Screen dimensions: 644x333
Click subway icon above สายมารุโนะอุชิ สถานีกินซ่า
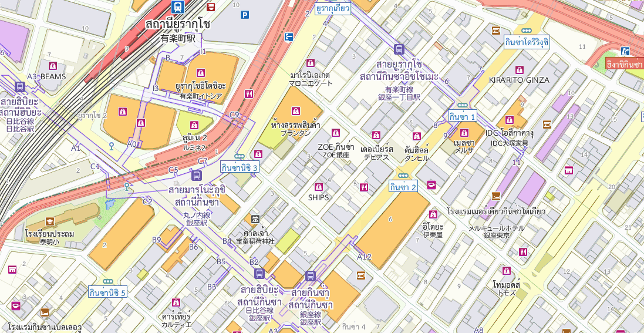(x=196, y=176)
